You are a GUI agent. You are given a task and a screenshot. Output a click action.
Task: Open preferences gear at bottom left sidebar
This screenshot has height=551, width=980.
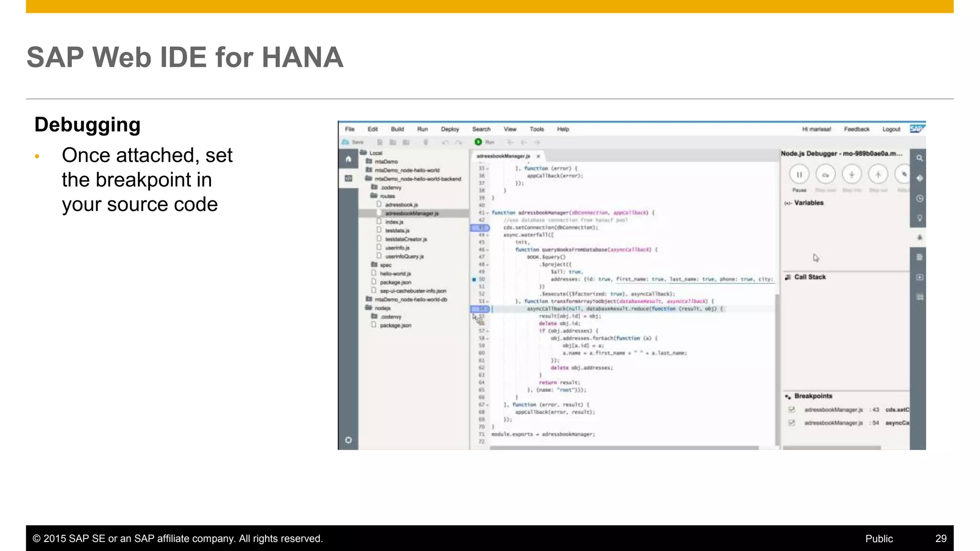(348, 440)
